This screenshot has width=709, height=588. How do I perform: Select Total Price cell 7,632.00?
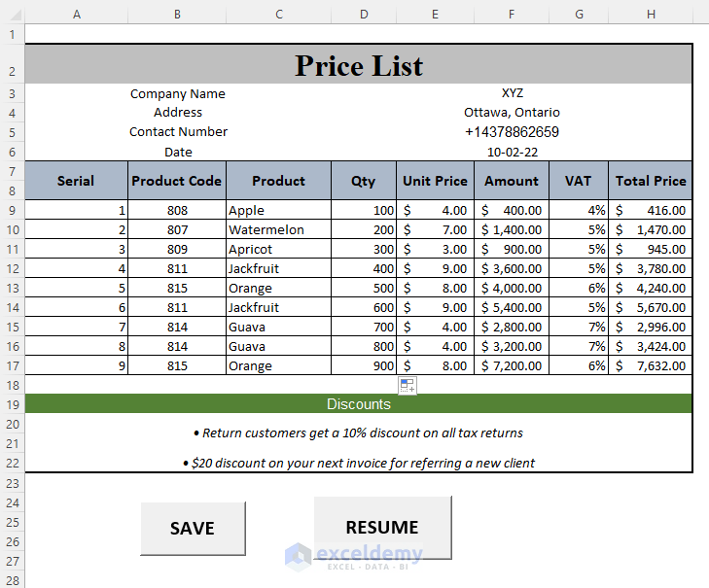click(x=651, y=365)
